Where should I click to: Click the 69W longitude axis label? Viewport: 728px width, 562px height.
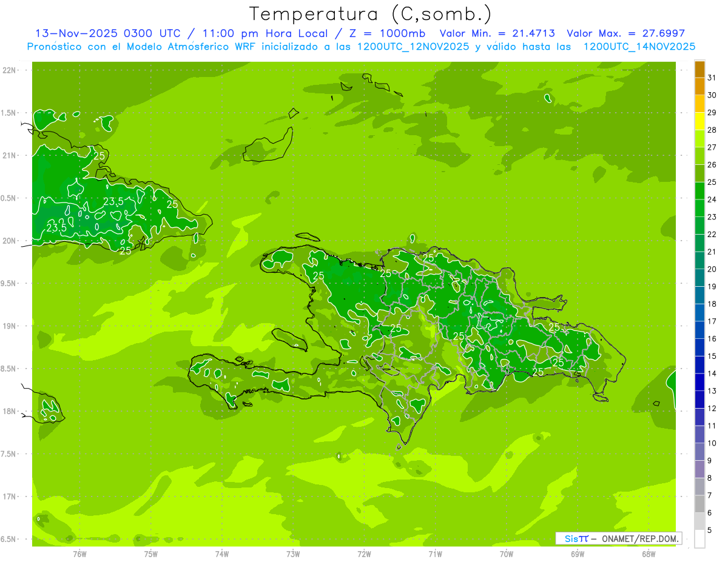click(578, 554)
